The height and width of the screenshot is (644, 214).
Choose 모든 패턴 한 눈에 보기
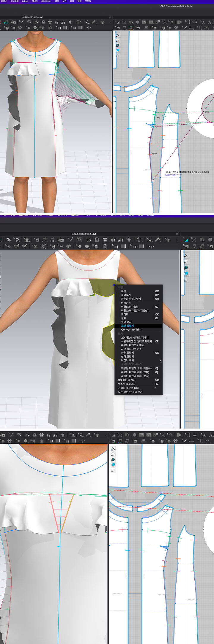tap(138, 392)
